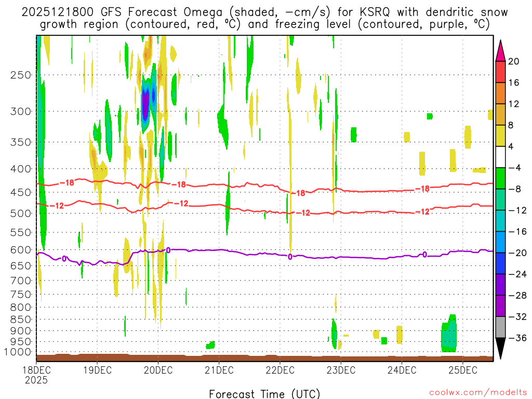The image size is (532, 399).
Task: Click the orange 12 to 16 colorbar segment
Action: [500, 94]
